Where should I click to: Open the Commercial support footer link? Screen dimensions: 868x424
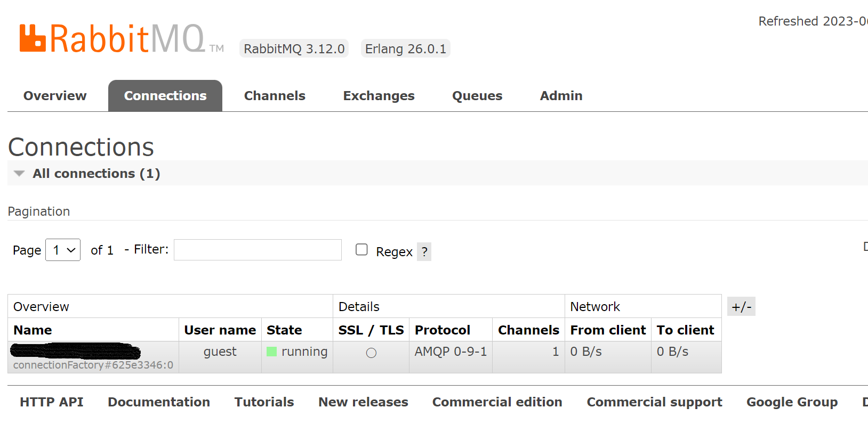(654, 402)
